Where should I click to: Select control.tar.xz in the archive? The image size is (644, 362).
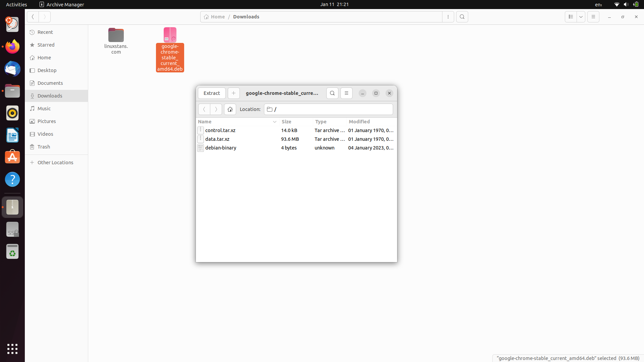[220, 130]
